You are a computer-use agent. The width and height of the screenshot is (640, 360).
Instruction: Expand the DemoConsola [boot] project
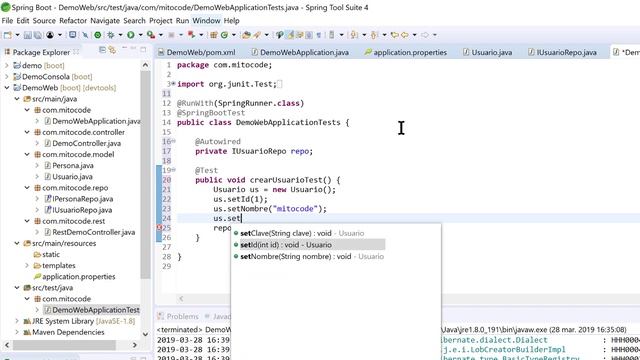tap(7, 76)
